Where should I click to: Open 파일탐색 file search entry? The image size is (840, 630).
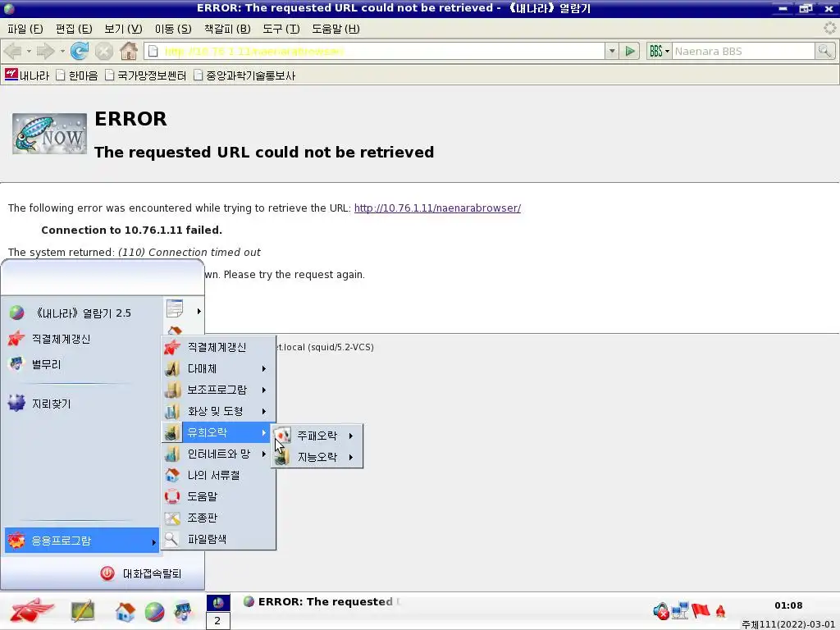click(x=218, y=539)
